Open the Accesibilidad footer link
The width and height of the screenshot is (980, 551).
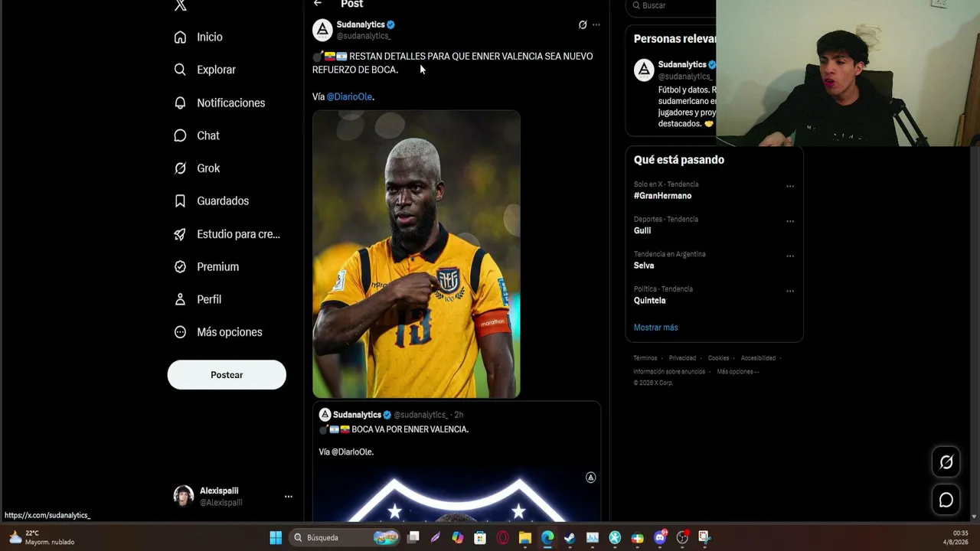click(x=758, y=358)
